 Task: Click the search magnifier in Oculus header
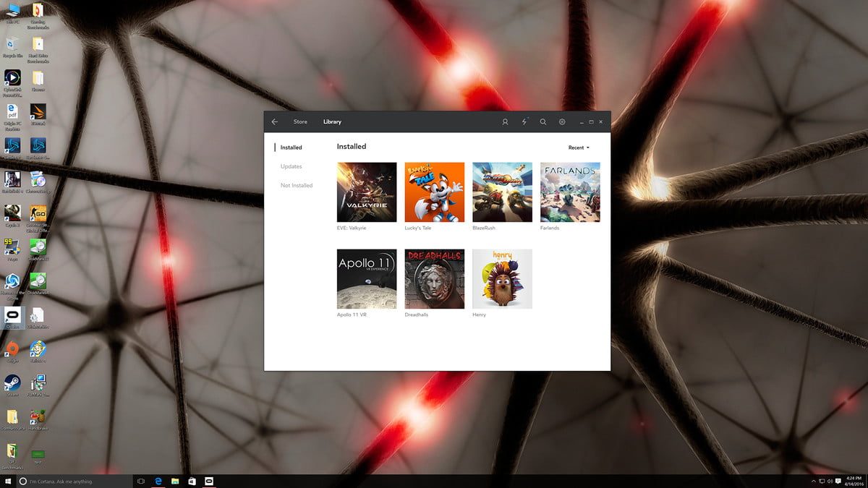(543, 122)
